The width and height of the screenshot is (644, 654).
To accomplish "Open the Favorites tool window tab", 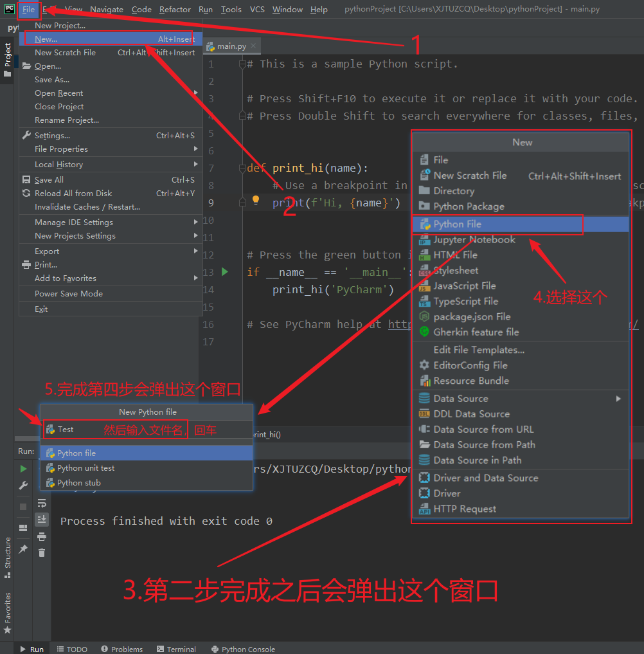I will 8,613.
